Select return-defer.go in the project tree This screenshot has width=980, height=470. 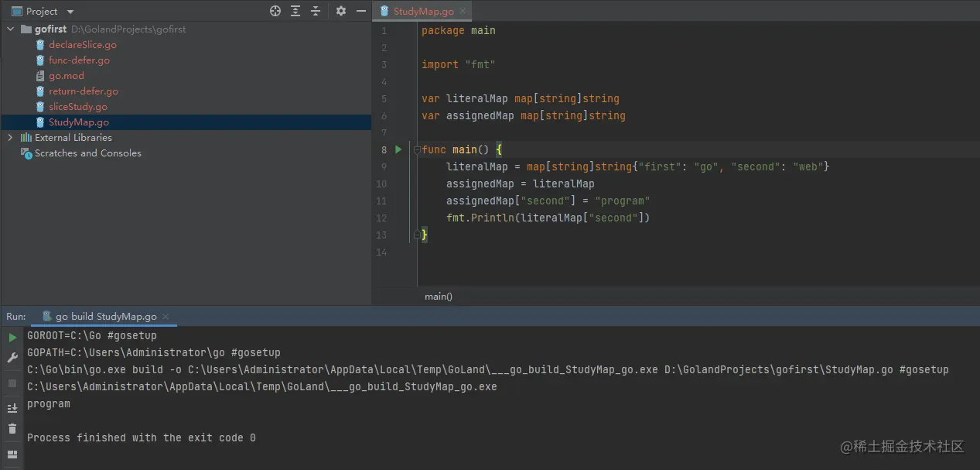[x=84, y=91]
